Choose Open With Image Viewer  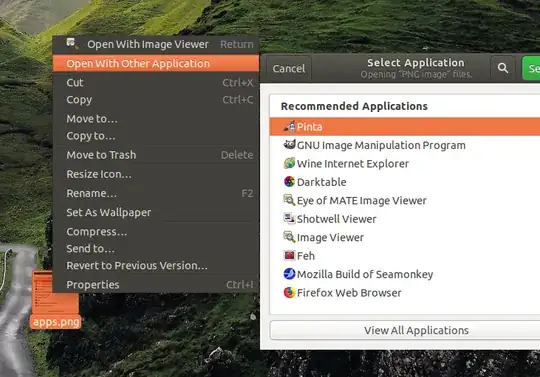point(156,44)
